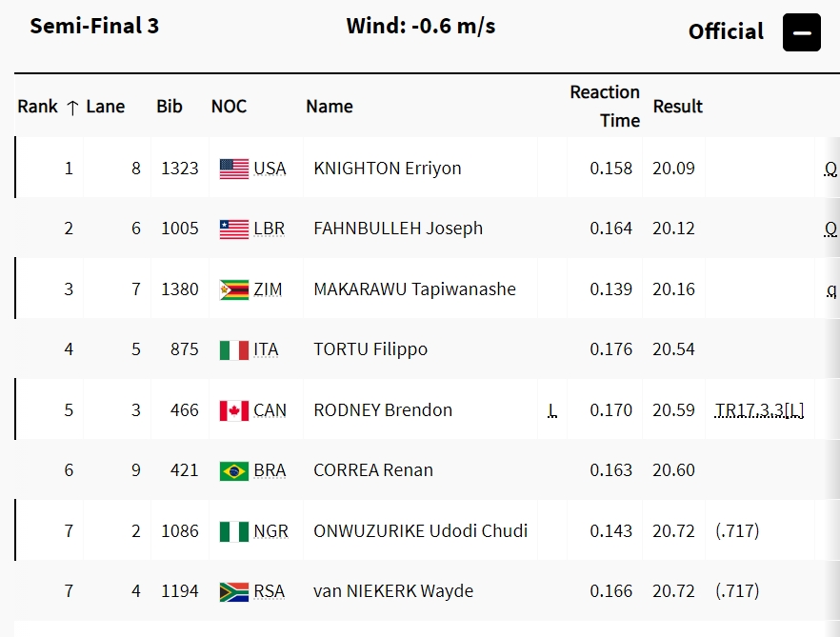Viewport: 840px width, 637px height.
Task: Click the USA country code abbreviation
Action: click(270, 169)
